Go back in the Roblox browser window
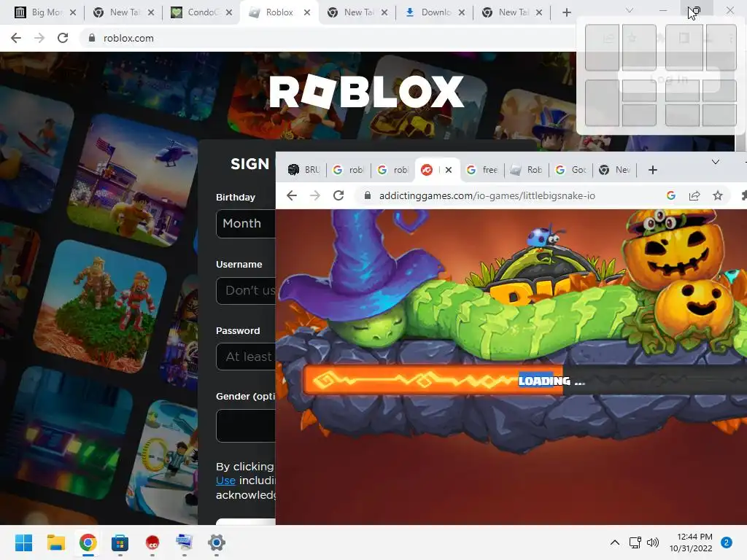 16,38
